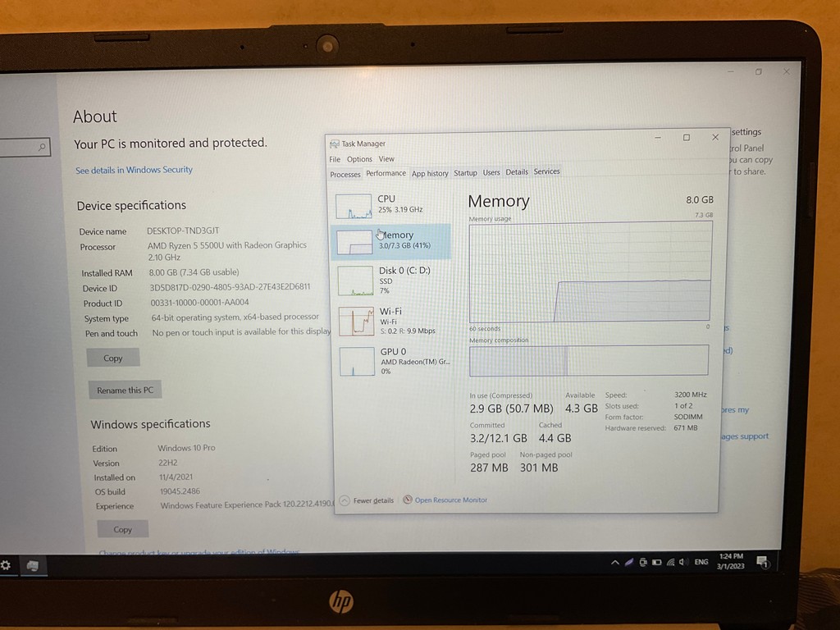Click the volume speaker icon
This screenshot has width=840, height=630.
point(683,562)
